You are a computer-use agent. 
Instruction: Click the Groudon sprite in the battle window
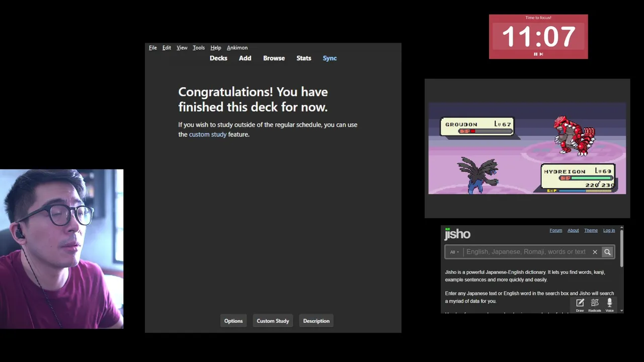coord(575,135)
